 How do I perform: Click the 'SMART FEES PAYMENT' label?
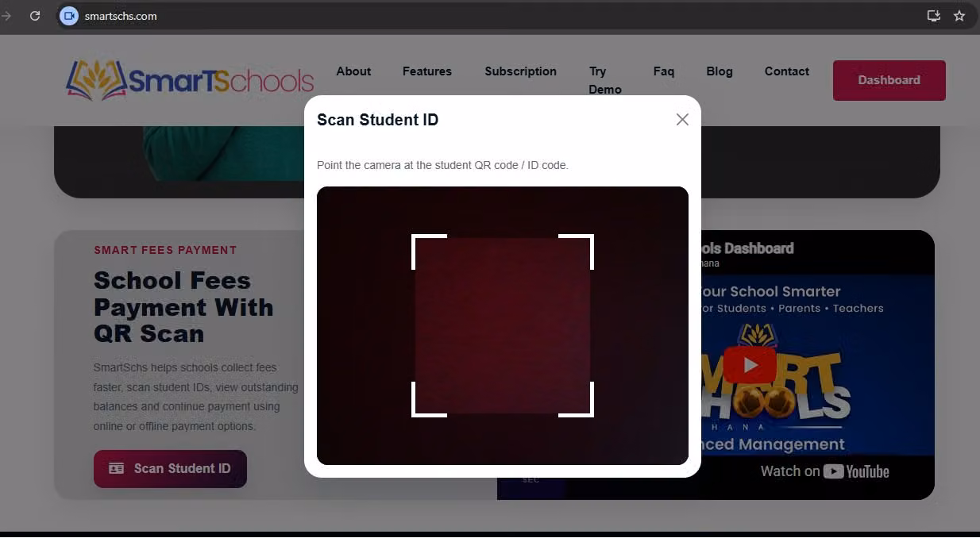(x=165, y=250)
